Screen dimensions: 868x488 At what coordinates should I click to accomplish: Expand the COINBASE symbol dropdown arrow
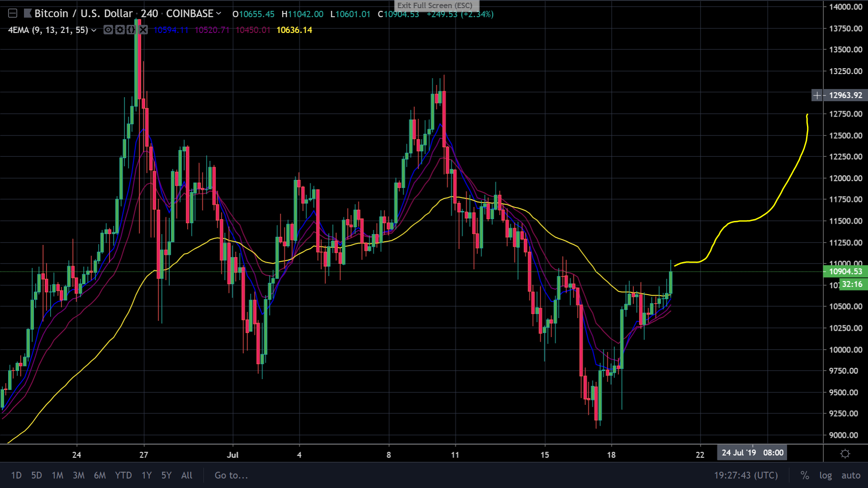[219, 14]
